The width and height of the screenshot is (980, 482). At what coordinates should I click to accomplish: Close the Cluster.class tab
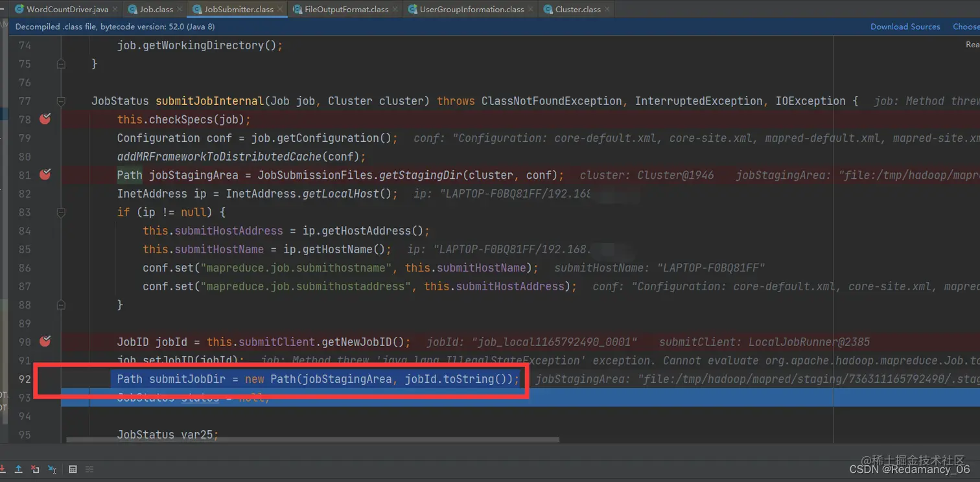[x=607, y=10]
